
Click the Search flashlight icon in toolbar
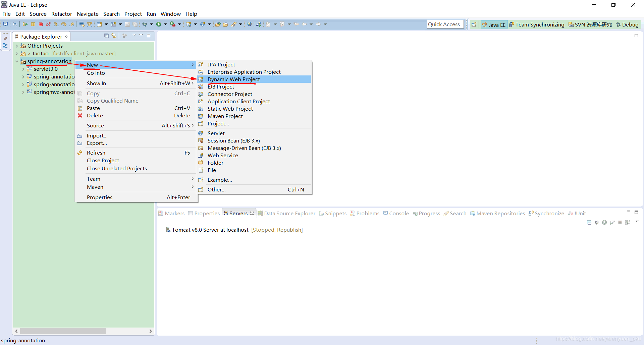[234, 24]
